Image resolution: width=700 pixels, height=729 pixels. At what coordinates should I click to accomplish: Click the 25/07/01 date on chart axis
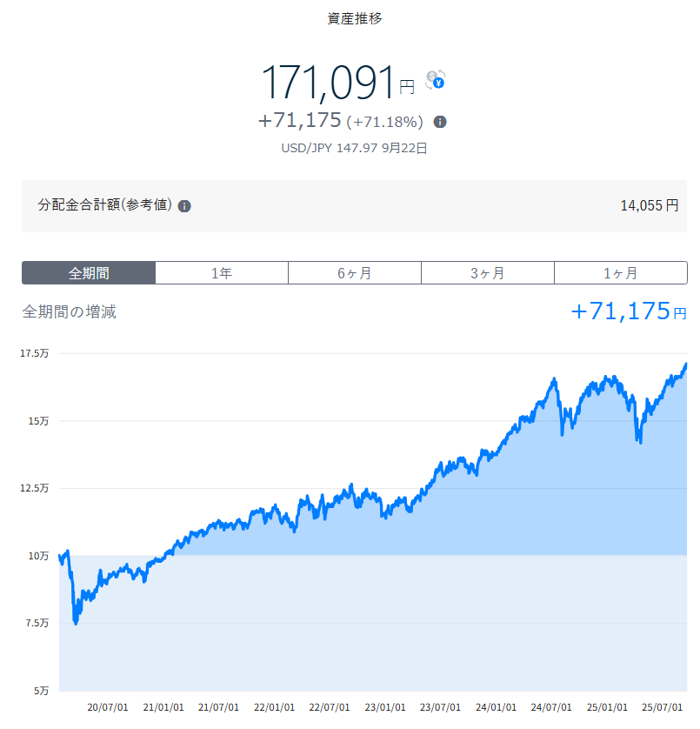pos(663,708)
